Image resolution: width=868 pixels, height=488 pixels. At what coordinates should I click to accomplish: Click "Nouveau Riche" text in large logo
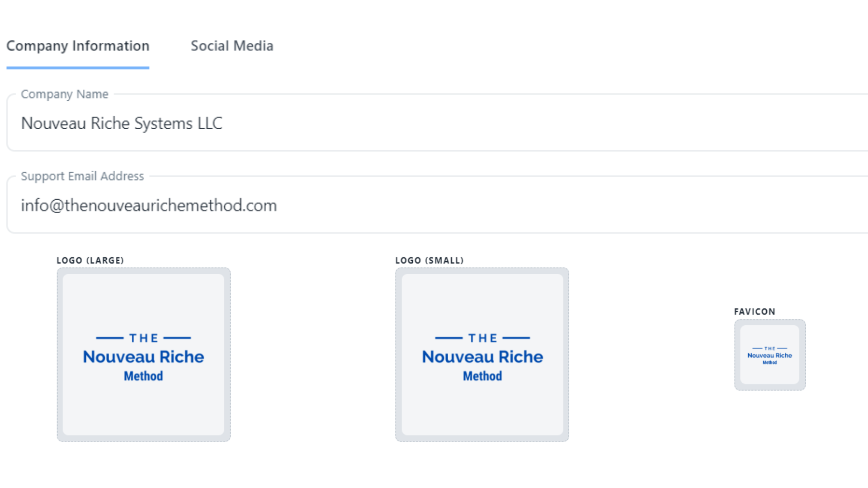click(143, 357)
